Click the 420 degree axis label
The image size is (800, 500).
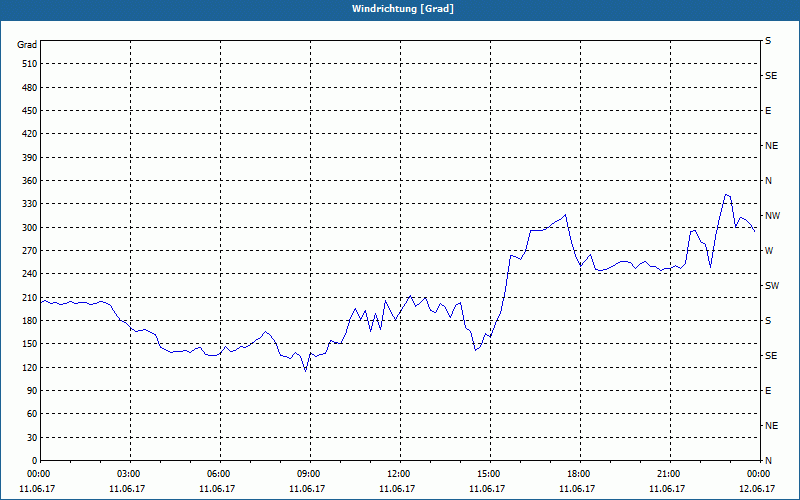[x=30, y=134]
